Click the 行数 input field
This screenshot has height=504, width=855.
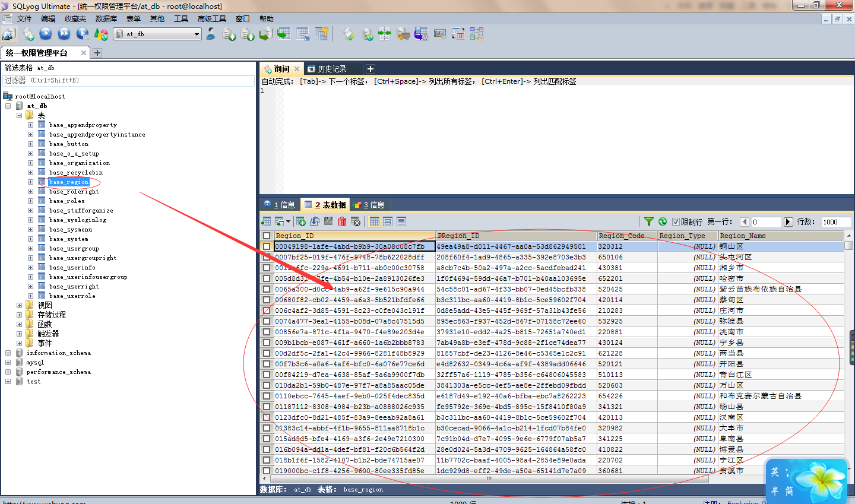[x=836, y=222]
